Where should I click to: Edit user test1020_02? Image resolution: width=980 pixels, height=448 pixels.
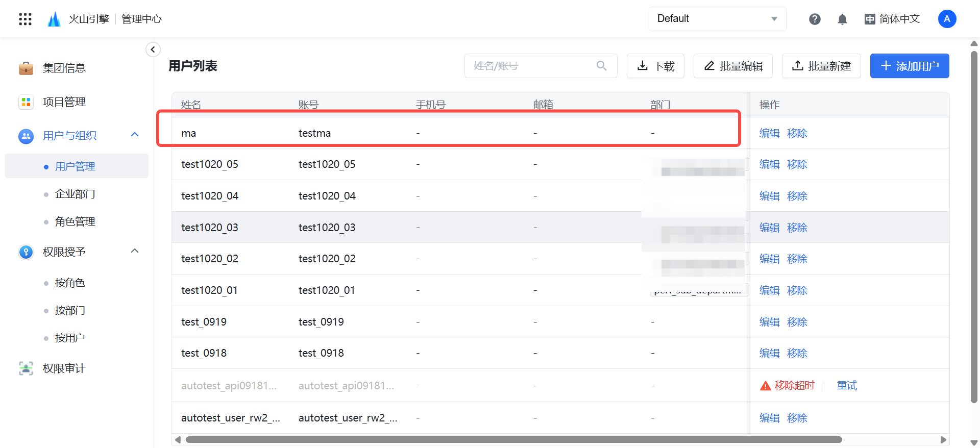pos(769,259)
